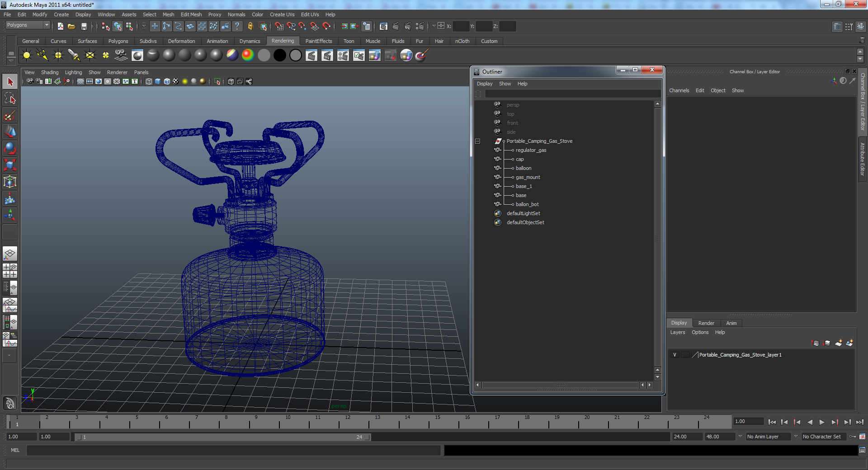The image size is (868, 470).
Task: Open the shelf options arrow menu
Action: coord(11,61)
